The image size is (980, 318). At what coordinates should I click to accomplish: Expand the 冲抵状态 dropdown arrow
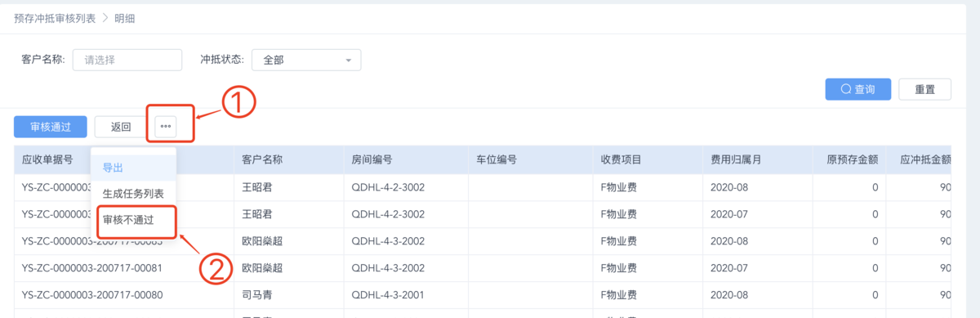(x=349, y=60)
